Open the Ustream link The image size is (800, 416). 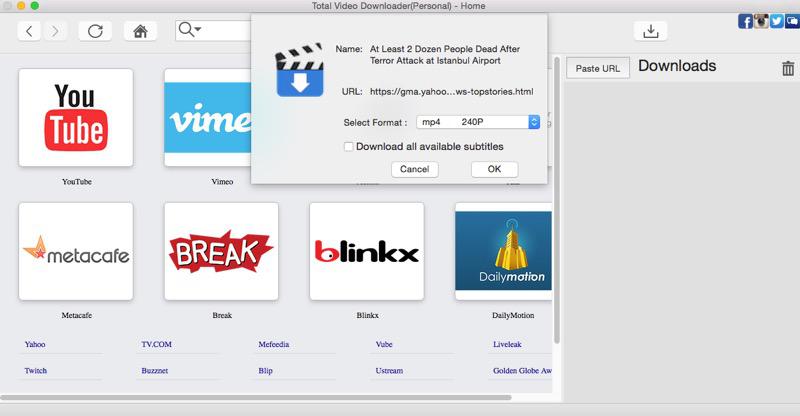[389, 371]
